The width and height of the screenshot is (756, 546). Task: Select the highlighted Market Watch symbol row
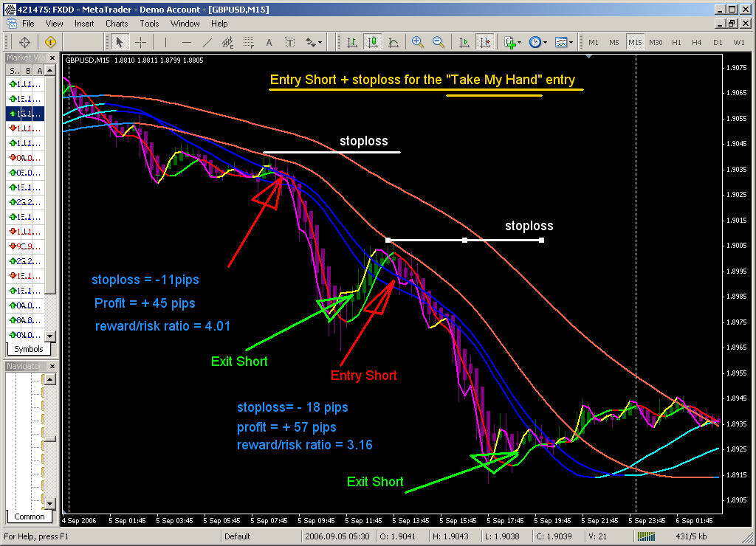pyautogui.click(x=25, y=114)
